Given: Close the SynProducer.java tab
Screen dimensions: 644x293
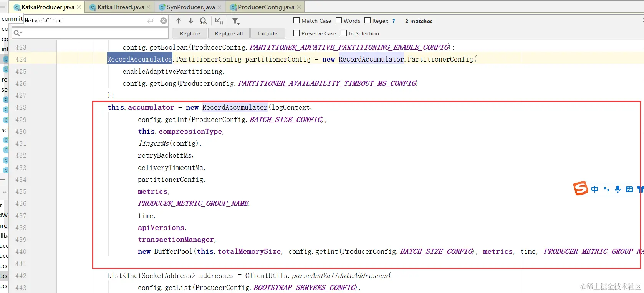Looking at the screenshot, I should 219,7.
